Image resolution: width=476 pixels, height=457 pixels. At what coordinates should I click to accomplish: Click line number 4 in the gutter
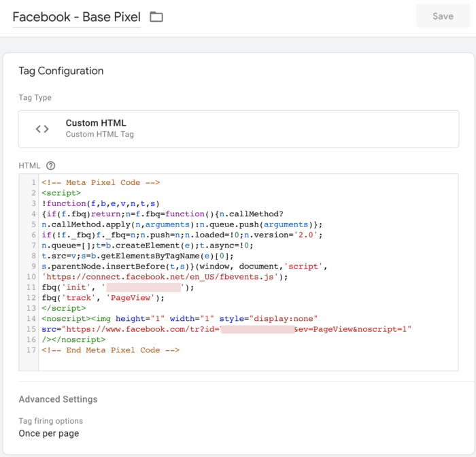pyautogui.click(x=33, y=214)
